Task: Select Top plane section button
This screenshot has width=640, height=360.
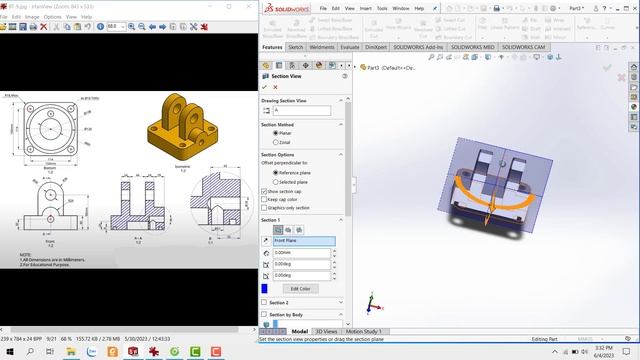Action: [289, 230]
